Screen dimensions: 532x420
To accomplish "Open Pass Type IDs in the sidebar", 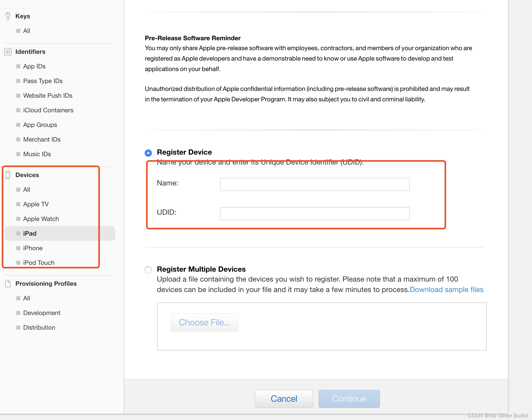I will pos(43,81).
